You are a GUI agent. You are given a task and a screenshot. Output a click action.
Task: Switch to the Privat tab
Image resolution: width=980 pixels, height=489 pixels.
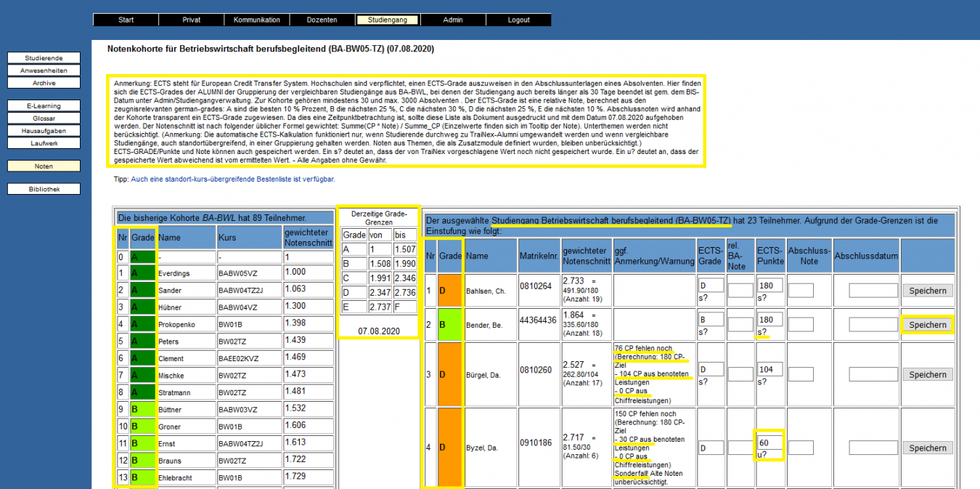pos(190,20)
